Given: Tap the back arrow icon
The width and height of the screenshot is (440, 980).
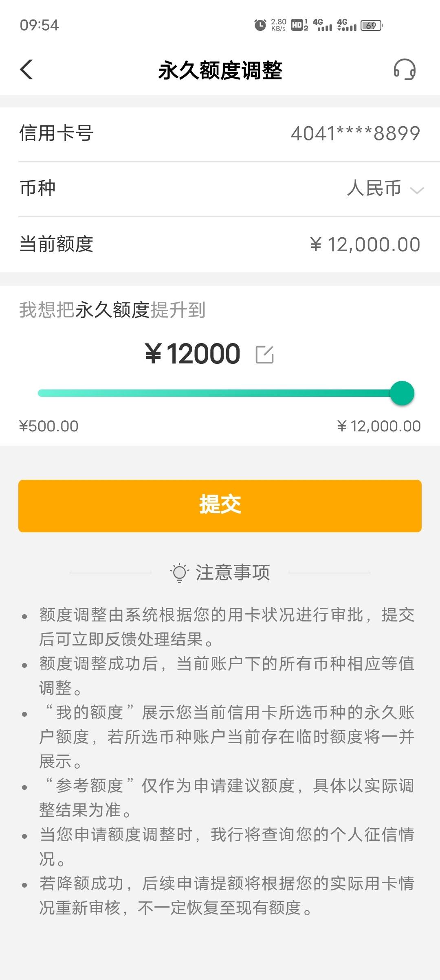Looking at the screenshot, I should (26, 70).
